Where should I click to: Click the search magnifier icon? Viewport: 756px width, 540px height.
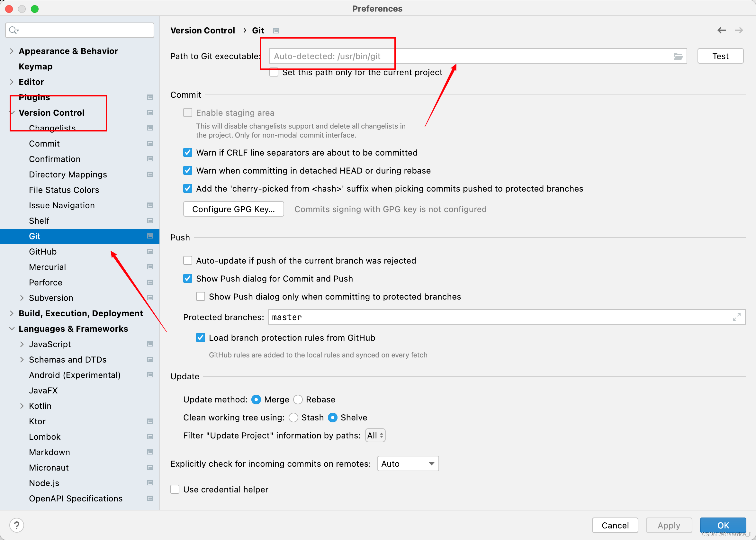click(x=13, y=30)
